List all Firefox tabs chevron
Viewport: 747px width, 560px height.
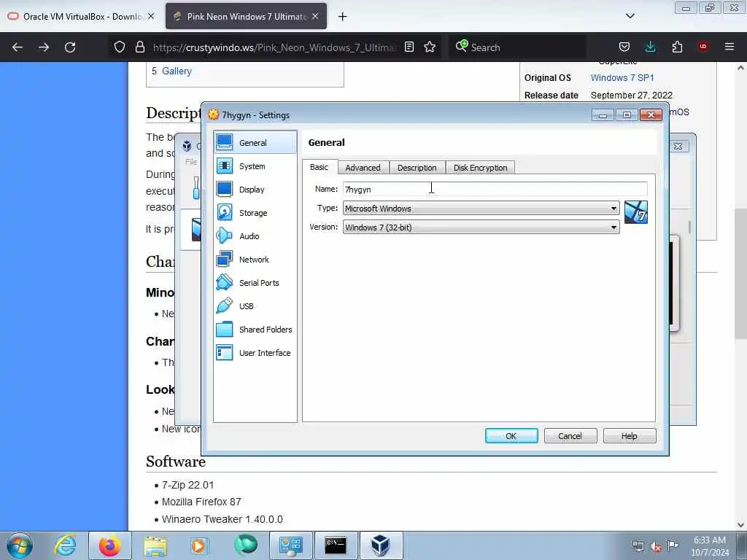630,16
